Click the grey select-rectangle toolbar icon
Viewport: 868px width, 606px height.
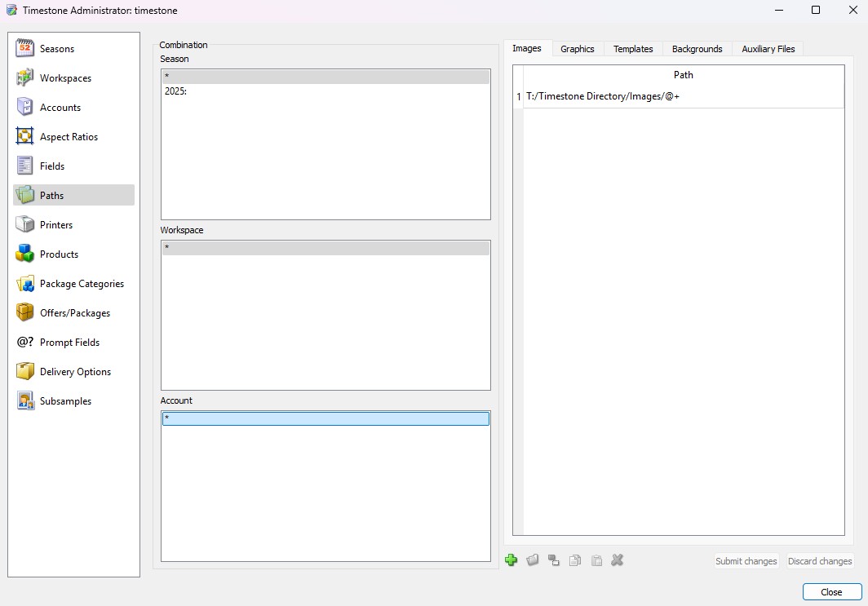[554, 560]
